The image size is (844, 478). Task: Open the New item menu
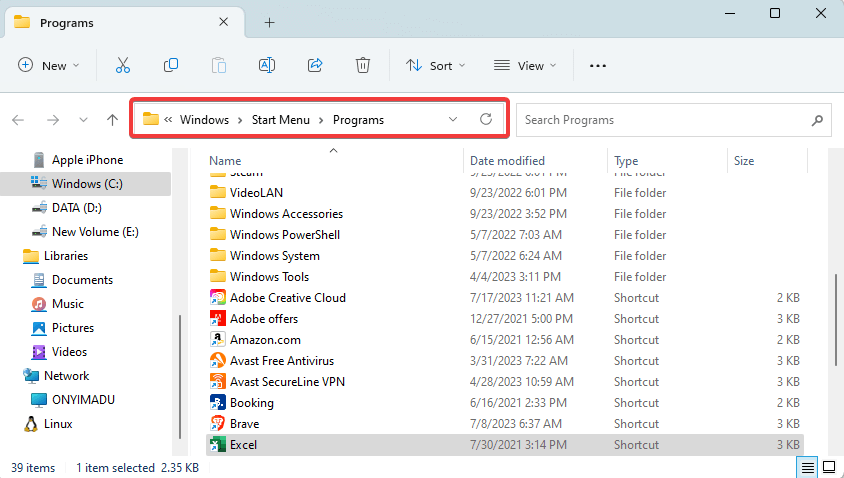pyautogui.click(x=46, y=66)
